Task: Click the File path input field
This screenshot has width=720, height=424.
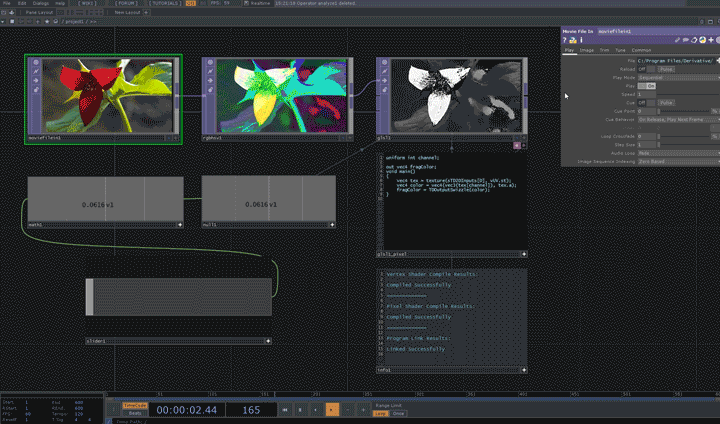Action: pos(676,61)
